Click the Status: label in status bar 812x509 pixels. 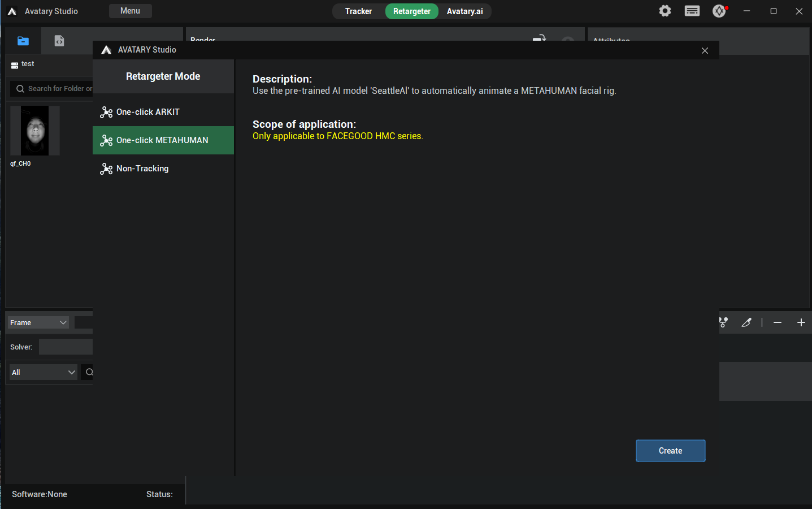tap(159, 494)
